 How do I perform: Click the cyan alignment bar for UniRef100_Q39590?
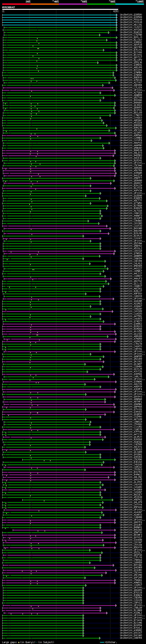pyautogui.click(x=60, y=15)
